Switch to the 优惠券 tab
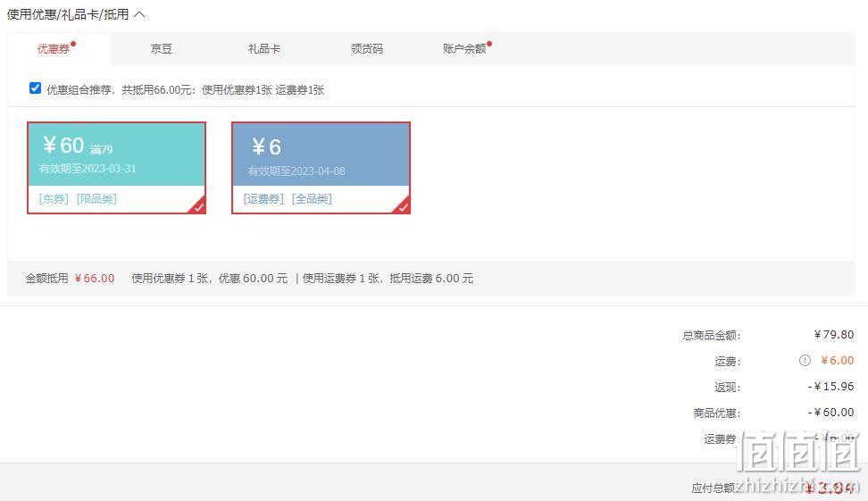This screenshot has width=868, height=501. pos(54,49)
